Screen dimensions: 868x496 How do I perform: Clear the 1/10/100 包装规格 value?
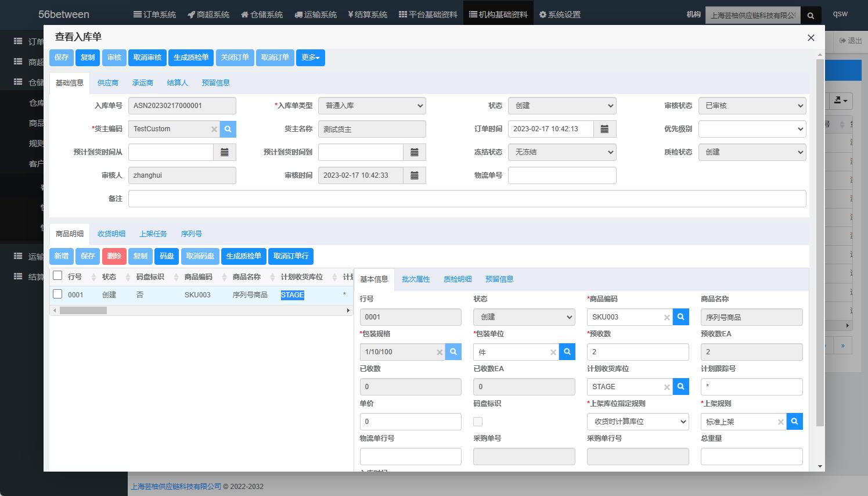tap(440, 353)
